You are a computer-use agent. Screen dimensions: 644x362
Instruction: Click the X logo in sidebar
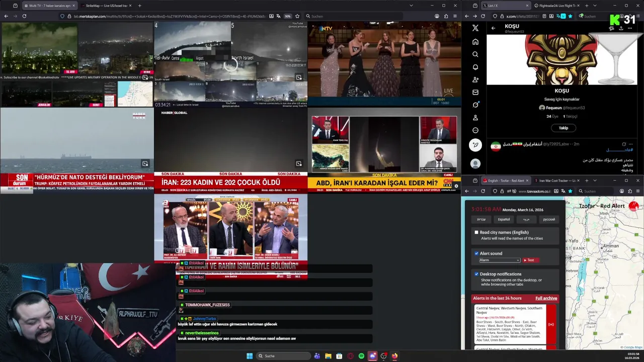[x=475, y=28]
